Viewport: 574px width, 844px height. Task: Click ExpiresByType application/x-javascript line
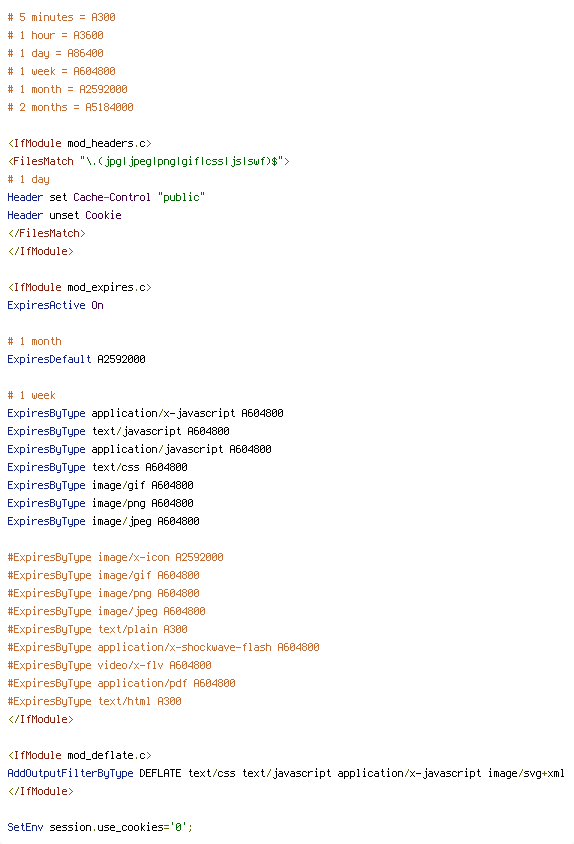pyautogui.click(x=145, y=413)
